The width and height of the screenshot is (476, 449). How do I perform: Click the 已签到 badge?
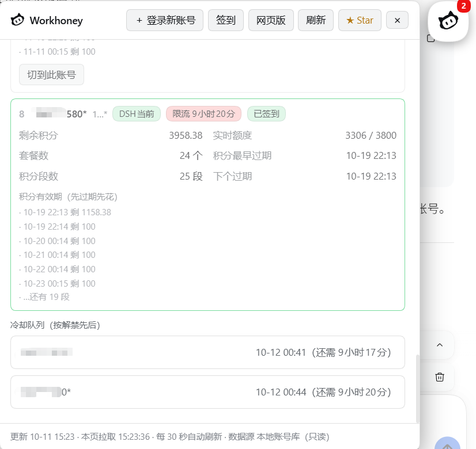(x=267, y=114)
